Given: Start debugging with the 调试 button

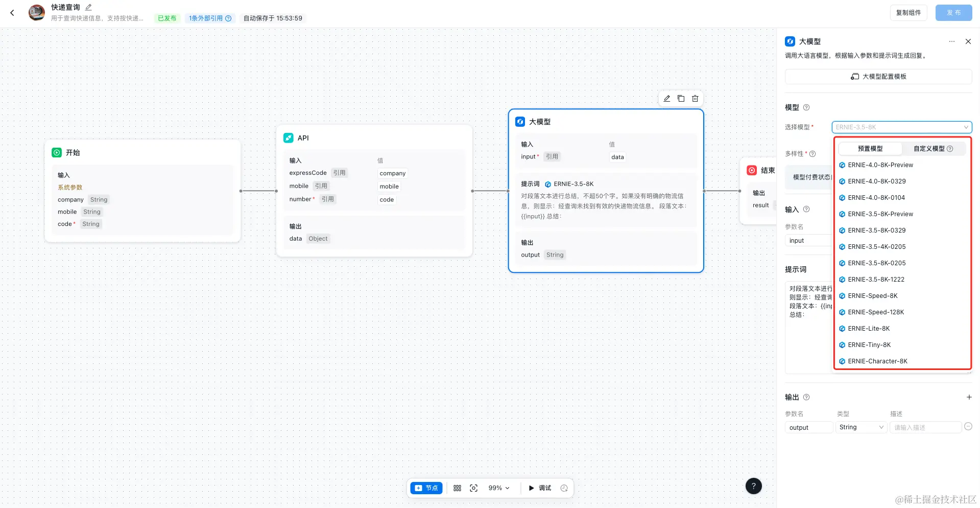Looking at the screenshot, I should pyautogui.click(x=540, y=488).
